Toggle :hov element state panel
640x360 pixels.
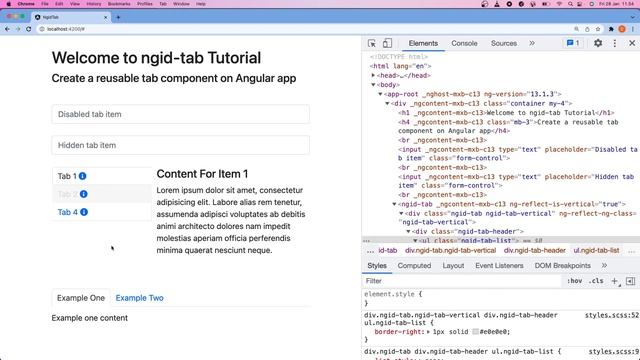tap(574, 281)
